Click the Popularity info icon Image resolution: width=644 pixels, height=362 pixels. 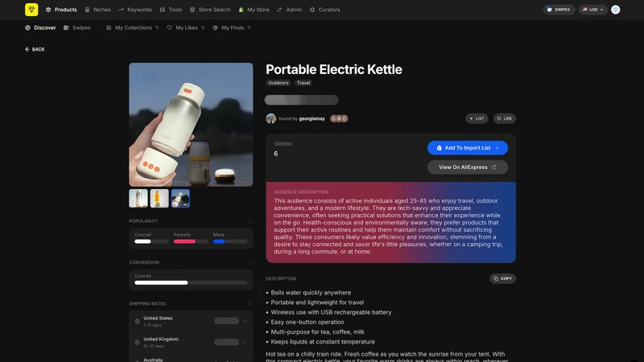click(x=250, y=221)
